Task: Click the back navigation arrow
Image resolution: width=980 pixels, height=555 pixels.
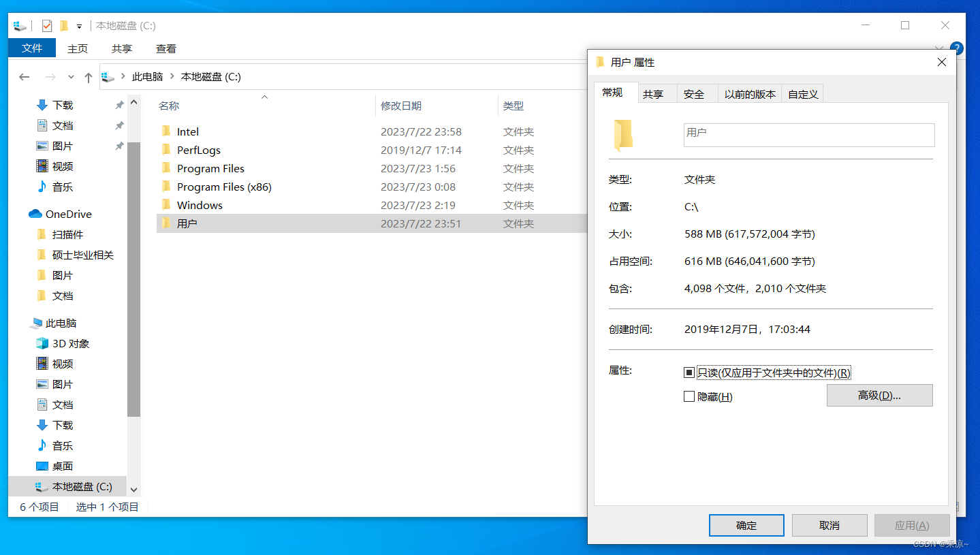Action: click(x=25, y=77)
